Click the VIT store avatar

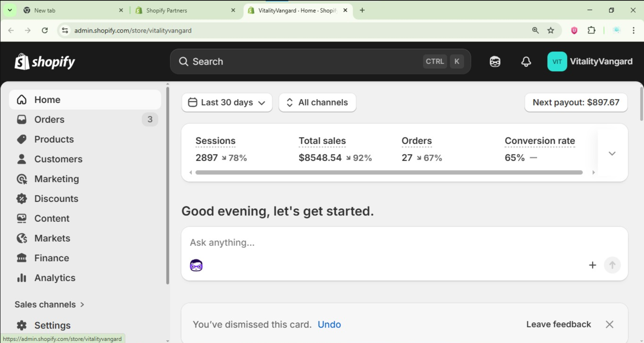557,61
